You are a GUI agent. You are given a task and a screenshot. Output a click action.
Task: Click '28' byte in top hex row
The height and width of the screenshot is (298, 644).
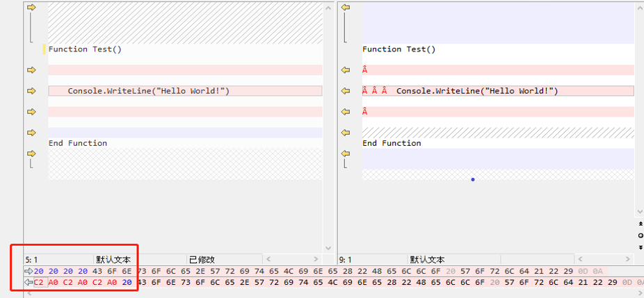(348, 272)
